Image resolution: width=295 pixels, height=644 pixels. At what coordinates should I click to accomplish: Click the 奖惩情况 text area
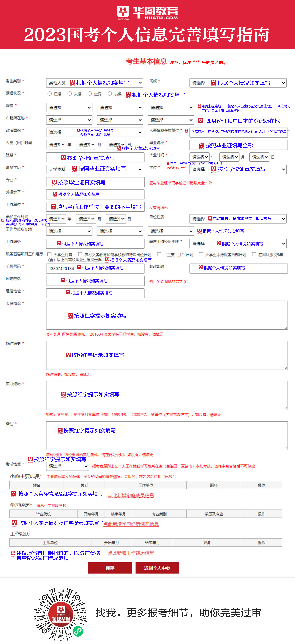click(167, 315)
